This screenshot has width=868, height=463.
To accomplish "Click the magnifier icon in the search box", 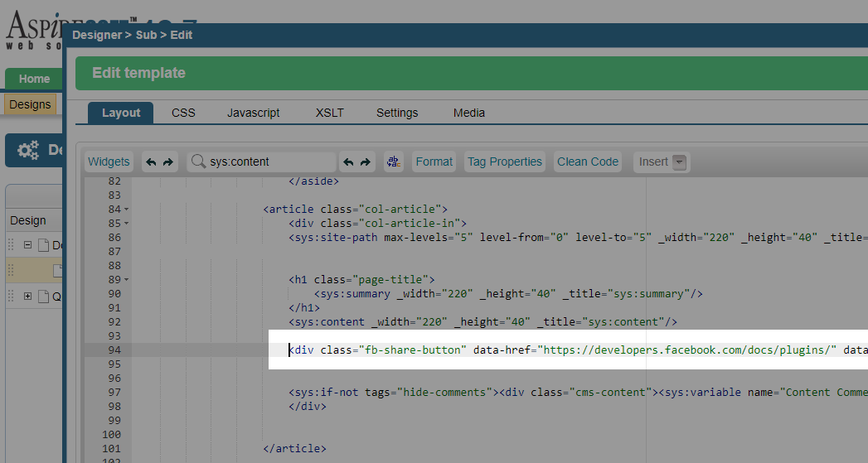I will [197, 161].
